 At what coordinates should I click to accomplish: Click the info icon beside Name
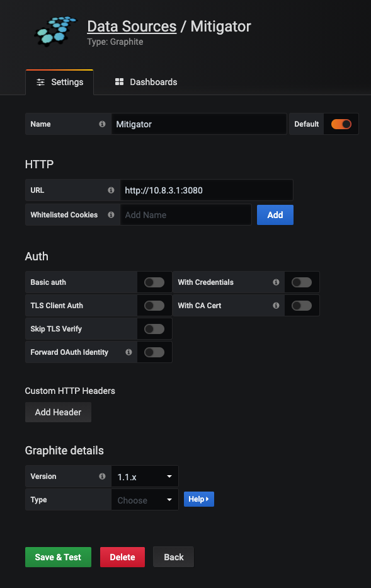(102, 124)
